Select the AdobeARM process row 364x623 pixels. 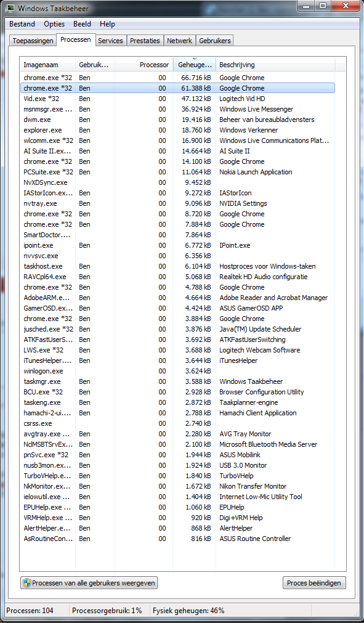(177, 298)
